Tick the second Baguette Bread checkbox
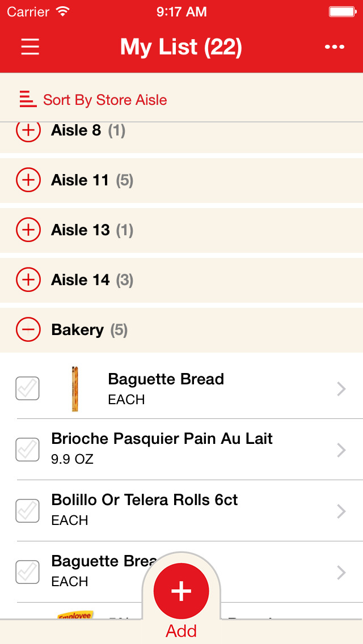This screenshot has width=363, height=644. pyautogui.click(x=27, y=572)
